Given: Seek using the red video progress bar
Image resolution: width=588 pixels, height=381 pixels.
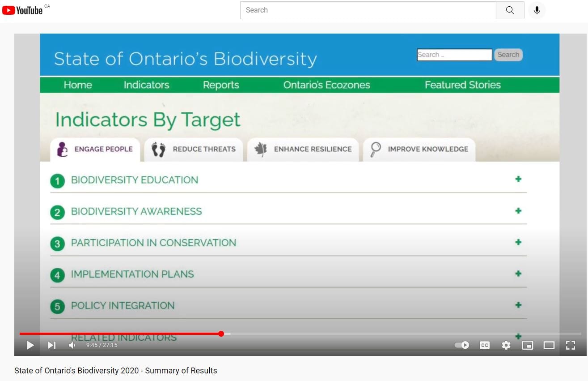Looking at the screenshot, I should pos(221,334).
